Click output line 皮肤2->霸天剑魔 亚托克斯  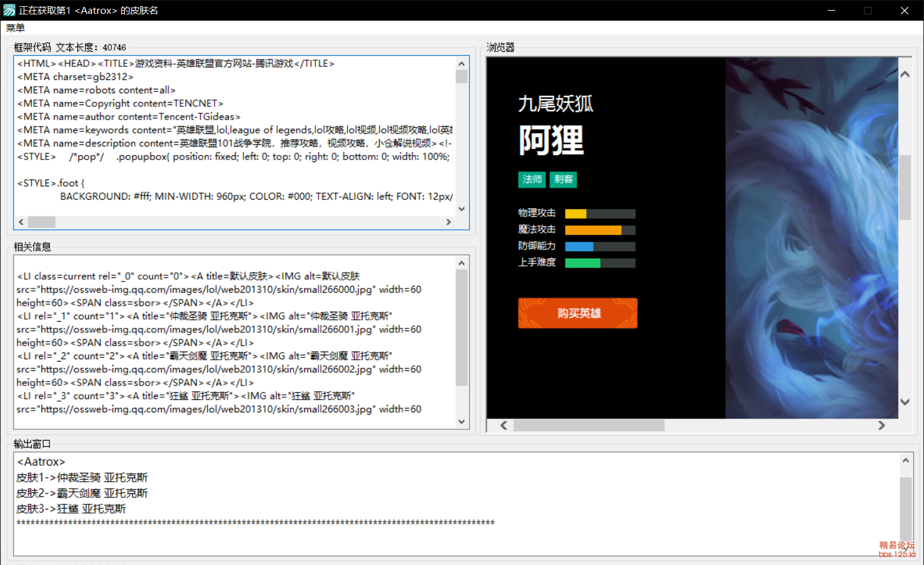[x=82, y=493]
